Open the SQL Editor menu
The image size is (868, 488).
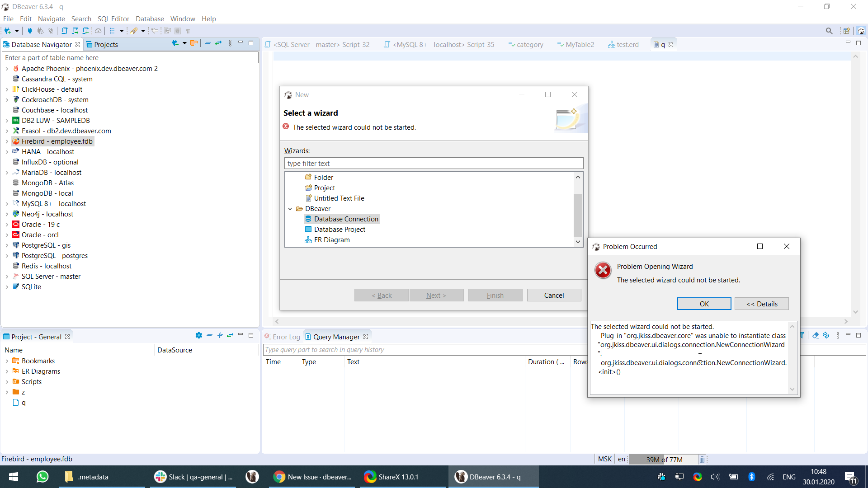[113, 19]
